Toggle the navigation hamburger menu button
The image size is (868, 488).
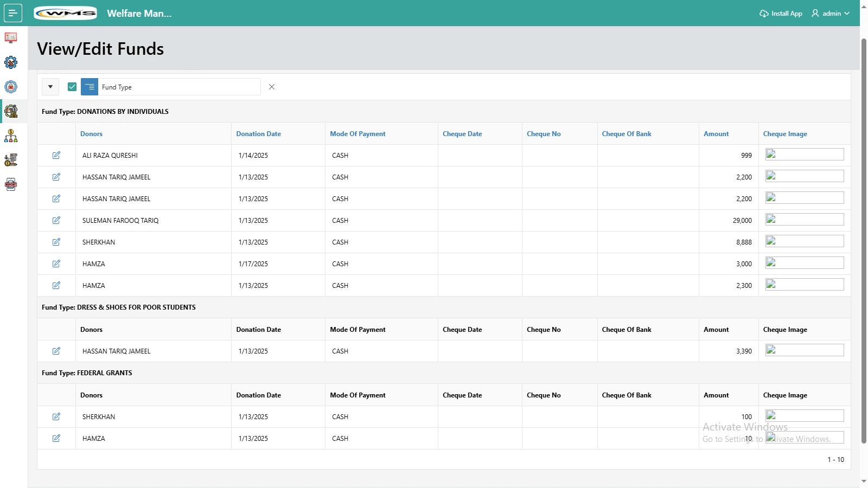[x=13, y=13]
